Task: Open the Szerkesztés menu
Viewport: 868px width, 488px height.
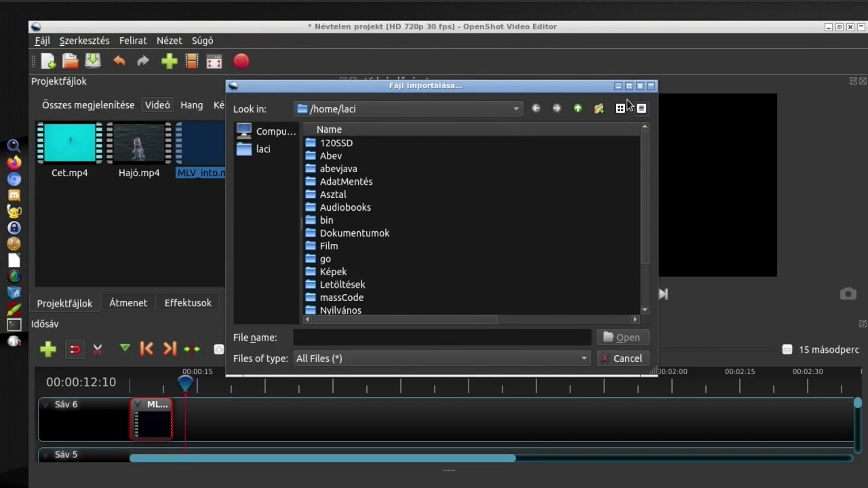Action: (84, 41)
